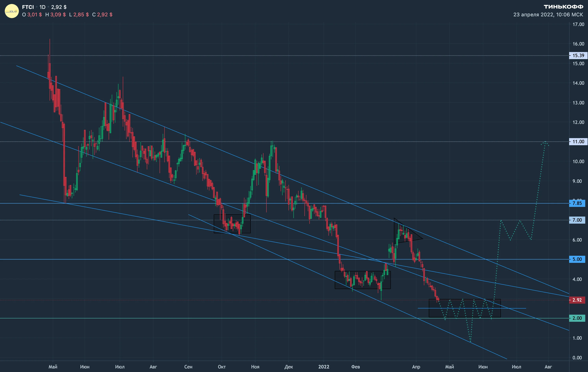The image size is (588, 372).
Task: Click the ТИНЬКОФФ brand name
Action: (563, 7)
